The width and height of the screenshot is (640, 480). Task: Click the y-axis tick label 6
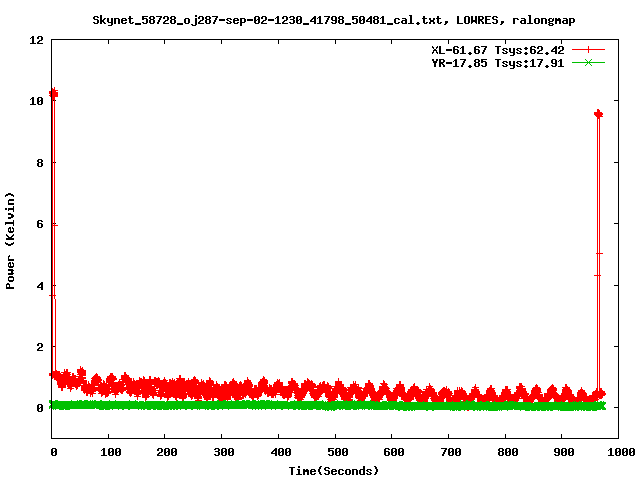pos(40,224)
